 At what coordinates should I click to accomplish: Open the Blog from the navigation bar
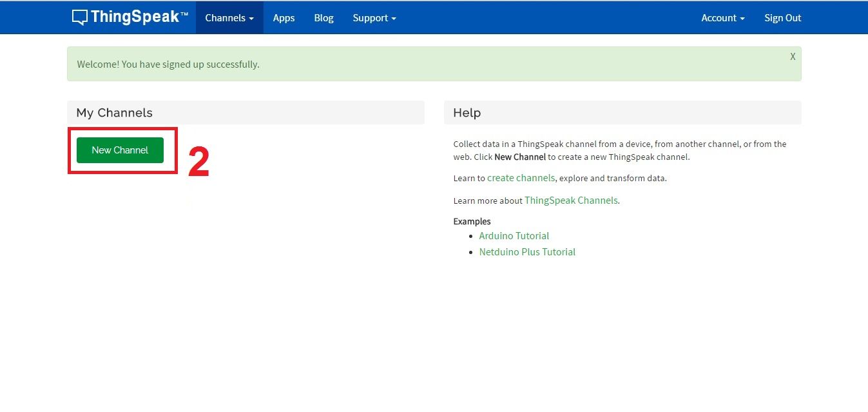coord(323,18)
